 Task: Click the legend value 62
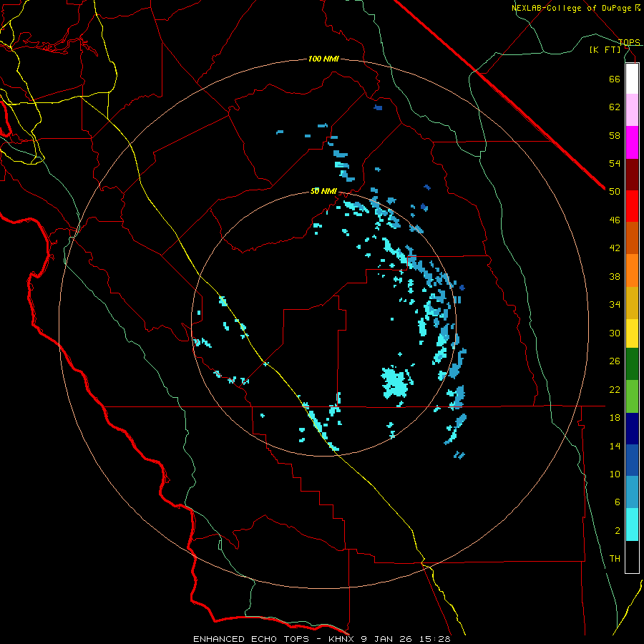(x=615, y=107)
